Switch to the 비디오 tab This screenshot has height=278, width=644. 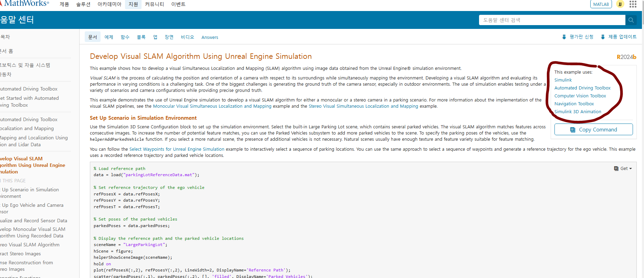(x=188, y=37)
